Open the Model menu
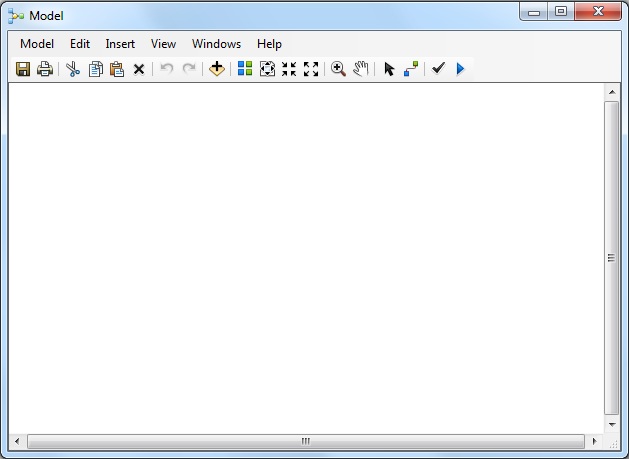The height and width of the screenshot is (459, 629). (x=37, y=44)
